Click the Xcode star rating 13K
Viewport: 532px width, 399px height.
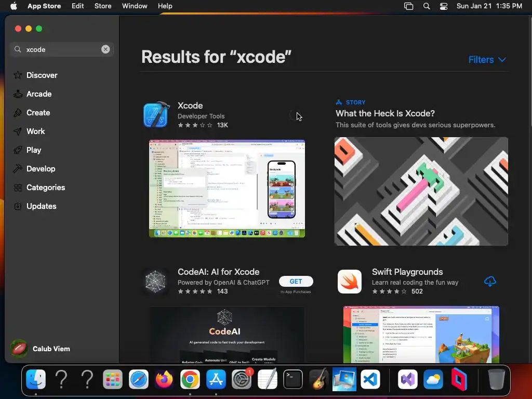click(x=203, y=125)
